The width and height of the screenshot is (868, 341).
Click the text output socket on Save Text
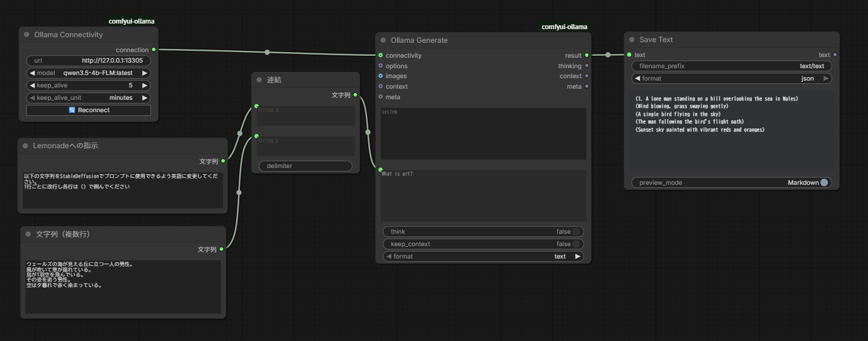click(x=835, y=55)
